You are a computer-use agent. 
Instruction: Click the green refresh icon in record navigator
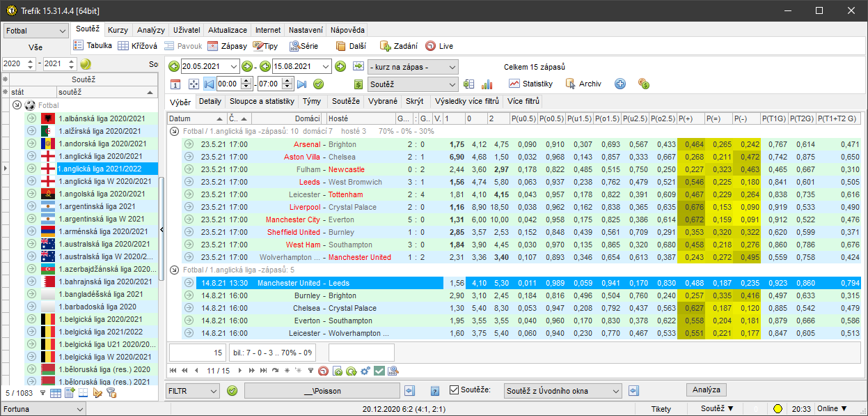pos(351,371)
